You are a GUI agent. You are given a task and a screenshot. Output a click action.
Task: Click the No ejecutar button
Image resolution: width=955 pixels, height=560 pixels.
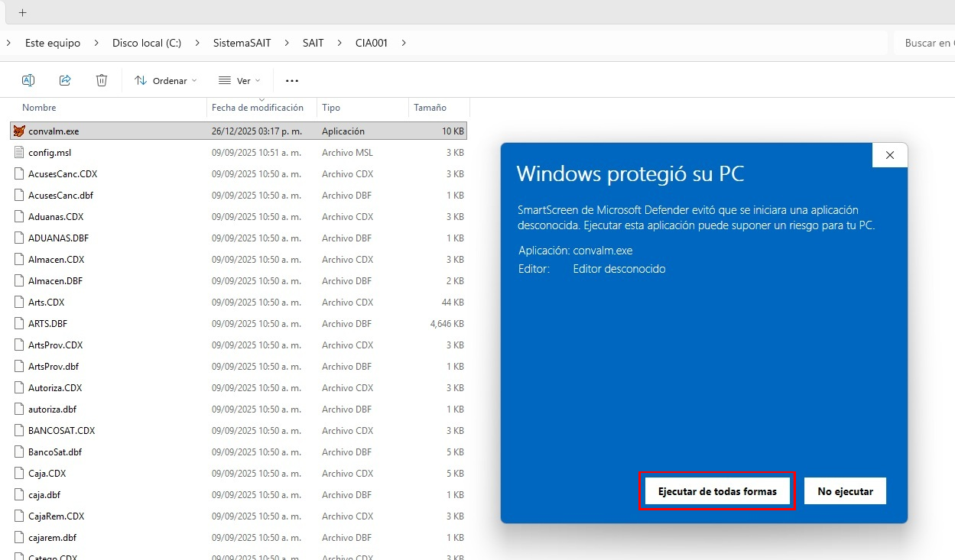click(845, 491)
